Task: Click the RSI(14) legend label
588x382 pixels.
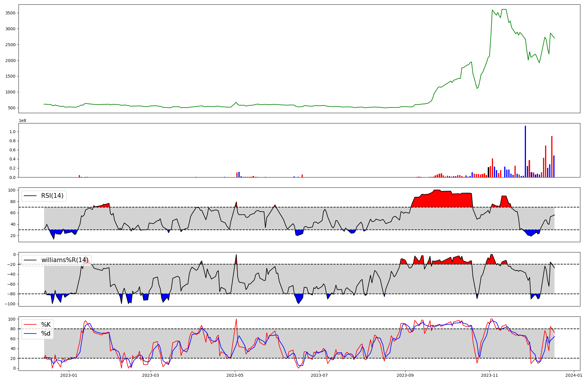Action: pyautogui.click(x=52, y=196)
